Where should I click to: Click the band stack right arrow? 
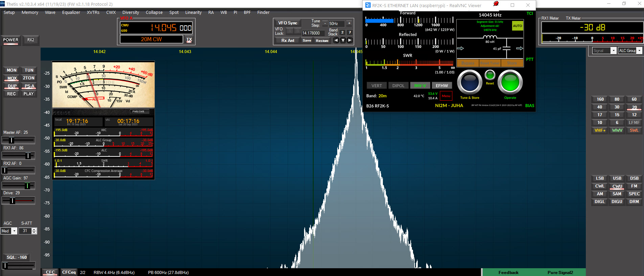tap(350, 40)
